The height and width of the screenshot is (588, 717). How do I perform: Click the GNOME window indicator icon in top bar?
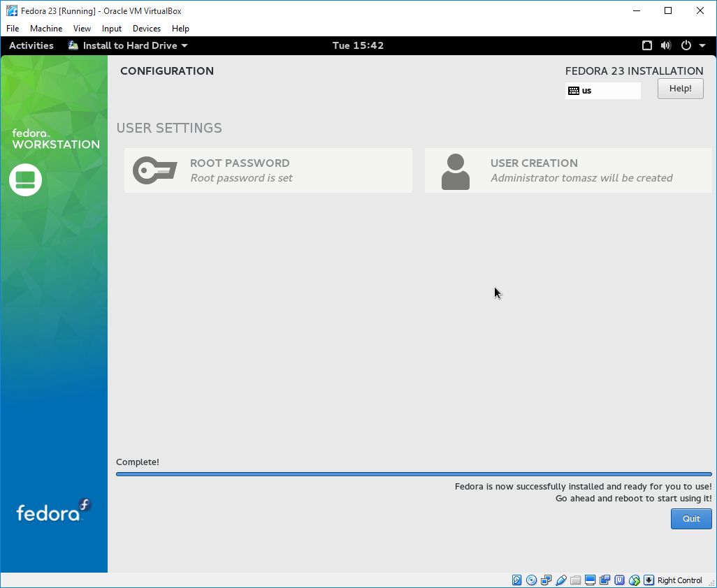[x=646, y=45]
